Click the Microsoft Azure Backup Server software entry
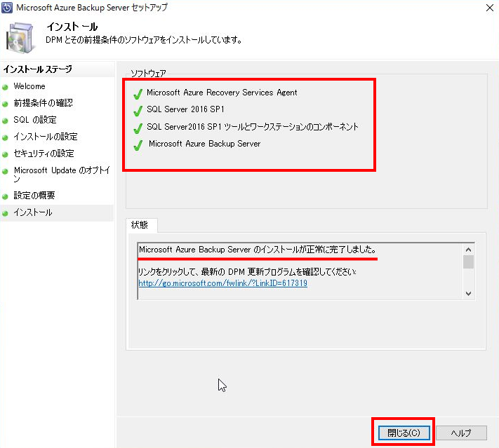 click(205, 144)
